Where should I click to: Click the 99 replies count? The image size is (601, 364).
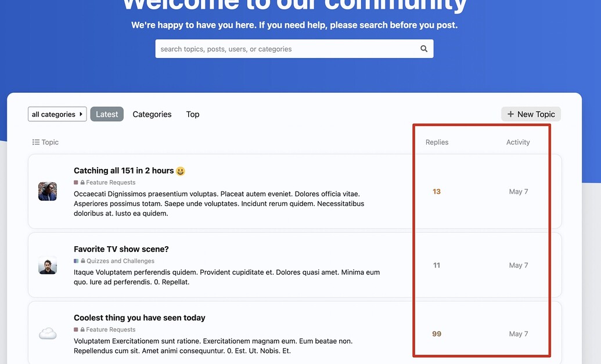[437, 334]
